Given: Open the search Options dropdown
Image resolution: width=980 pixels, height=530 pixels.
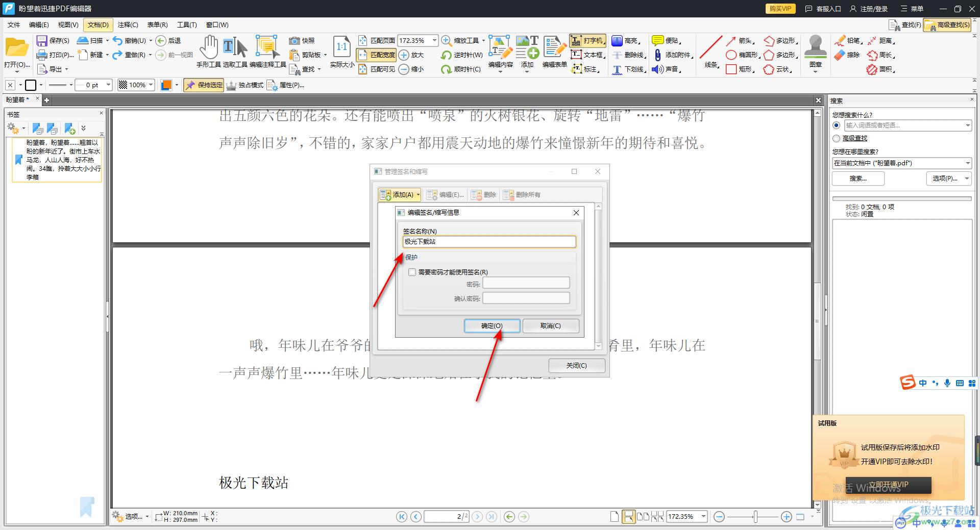Looking at the screenshot, I should coord(948,179).
